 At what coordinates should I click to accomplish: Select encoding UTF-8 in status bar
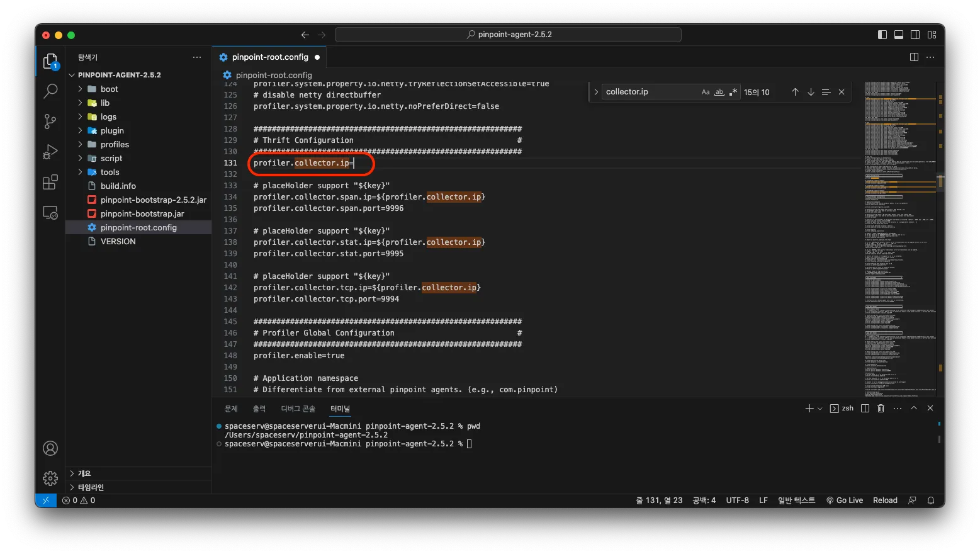click(737, 500)
